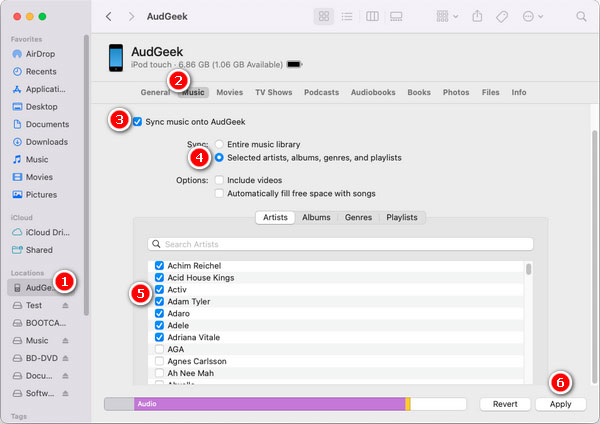Switch to the Albums segment

coord(316,217)
